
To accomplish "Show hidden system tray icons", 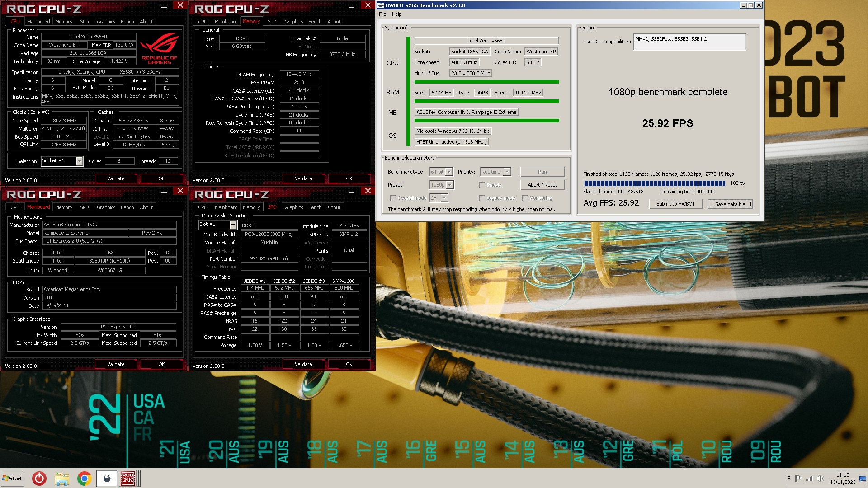I will point(789,478).
